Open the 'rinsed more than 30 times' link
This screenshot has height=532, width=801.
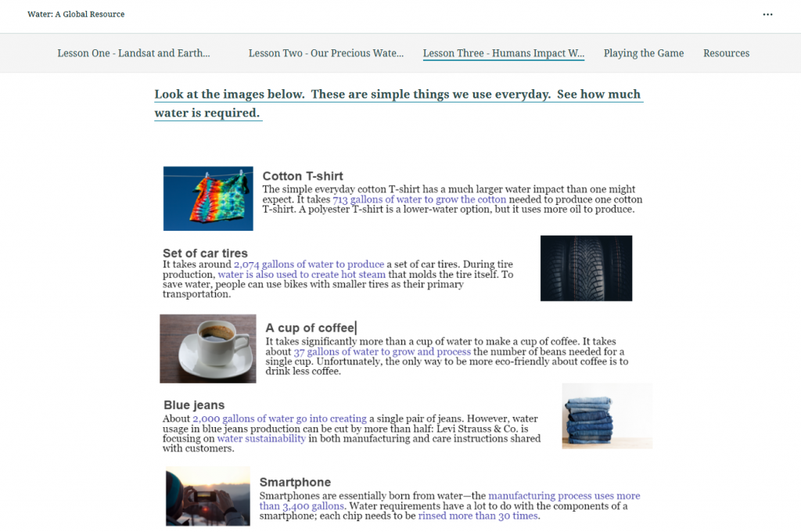click(478, 516)
